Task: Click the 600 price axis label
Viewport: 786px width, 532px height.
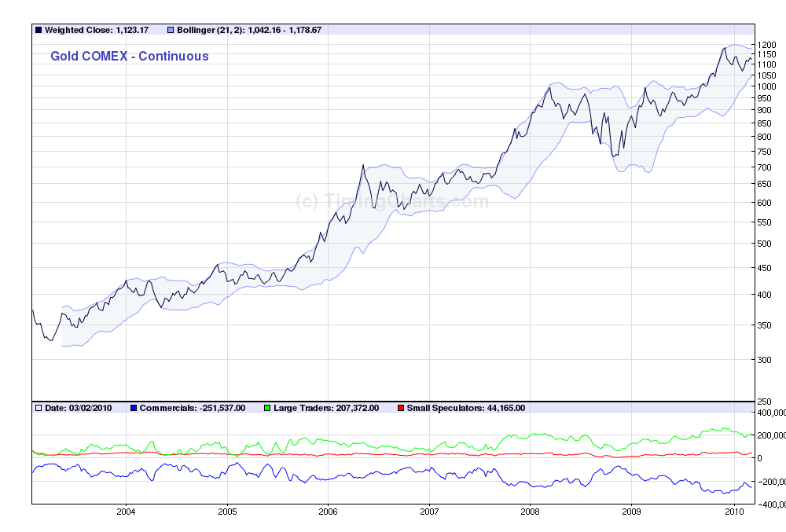Action: [x=765, y=203]
